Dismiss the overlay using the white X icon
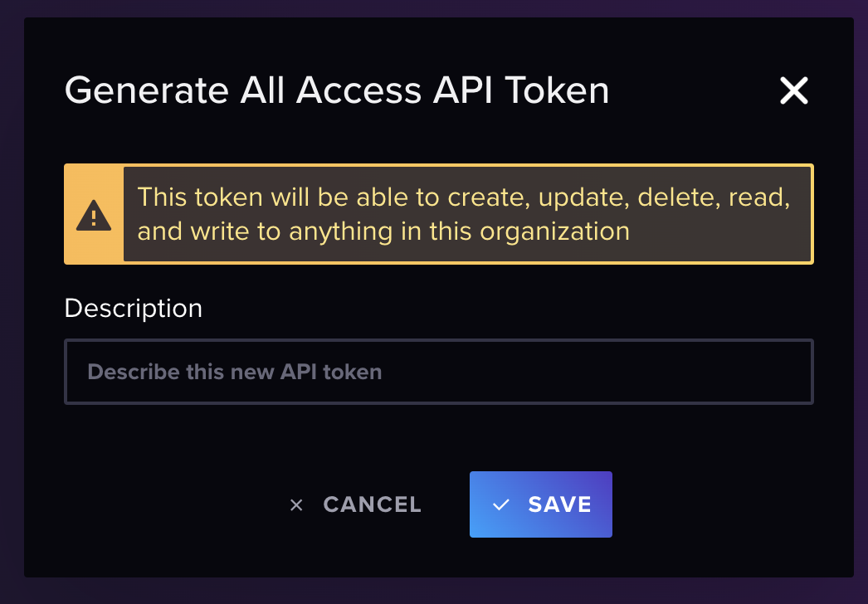This screenshot has height=604, width=868. pyautogui.click(x=794, y=90)
